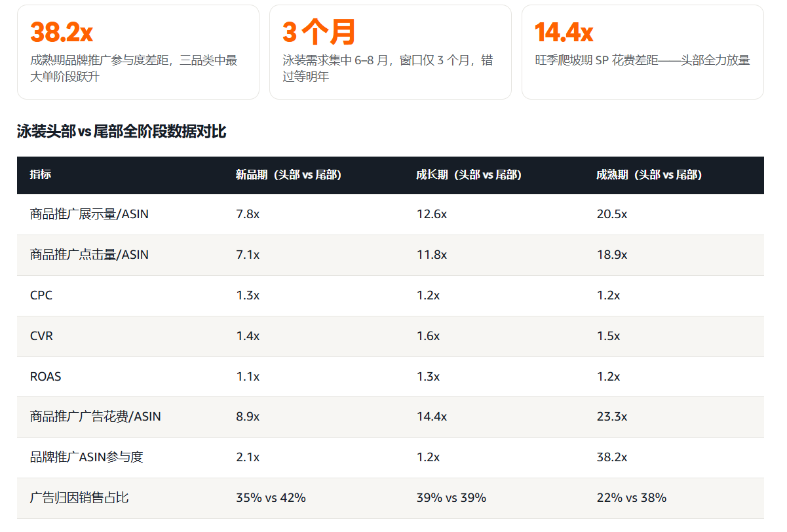Click the CPC row label

pos(41,295)
